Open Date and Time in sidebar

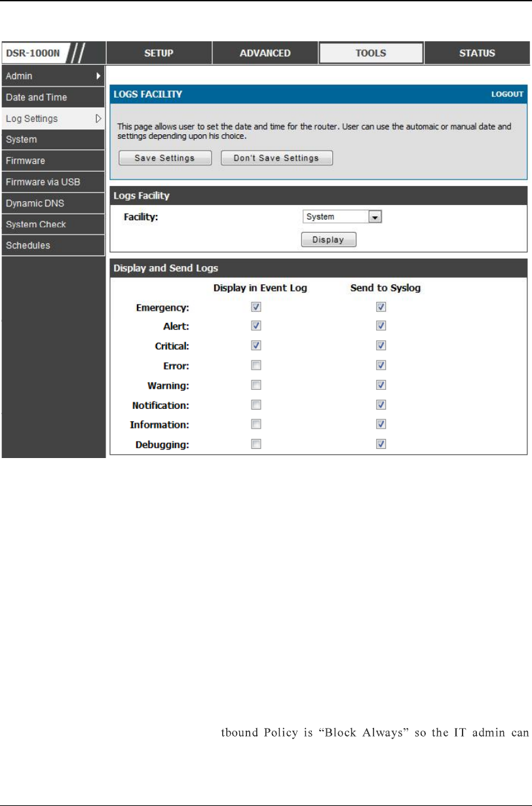52,97
